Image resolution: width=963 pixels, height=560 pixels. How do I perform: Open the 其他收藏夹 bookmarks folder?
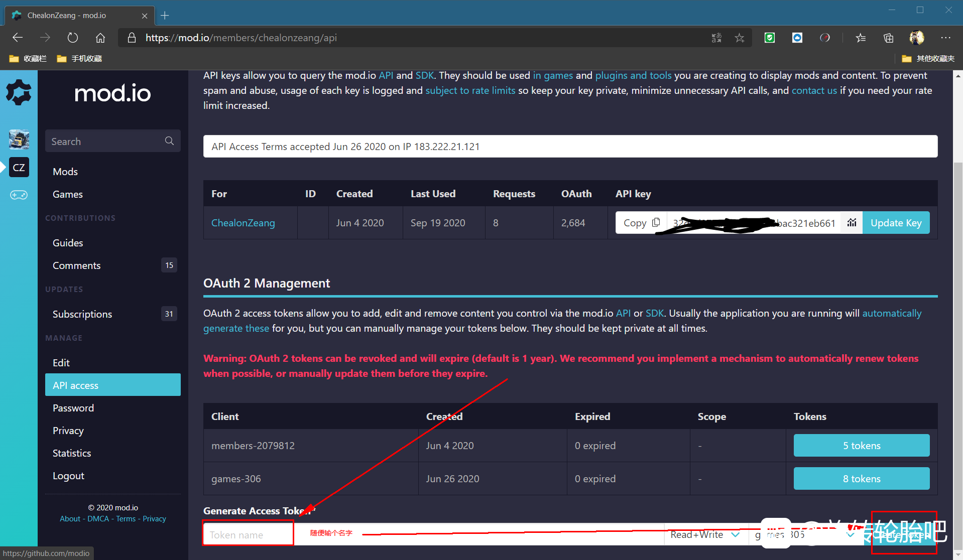pos(928,59)
